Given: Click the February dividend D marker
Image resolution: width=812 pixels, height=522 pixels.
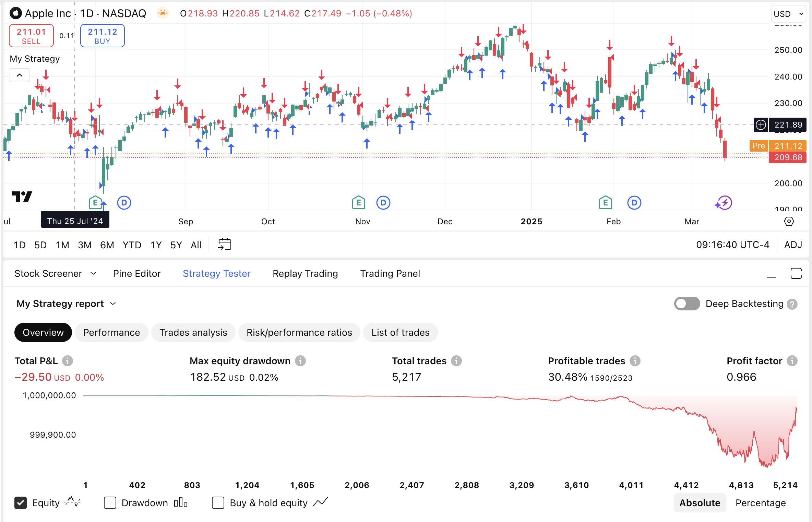Looking at the screenshot, I should [x=634, y=203].
